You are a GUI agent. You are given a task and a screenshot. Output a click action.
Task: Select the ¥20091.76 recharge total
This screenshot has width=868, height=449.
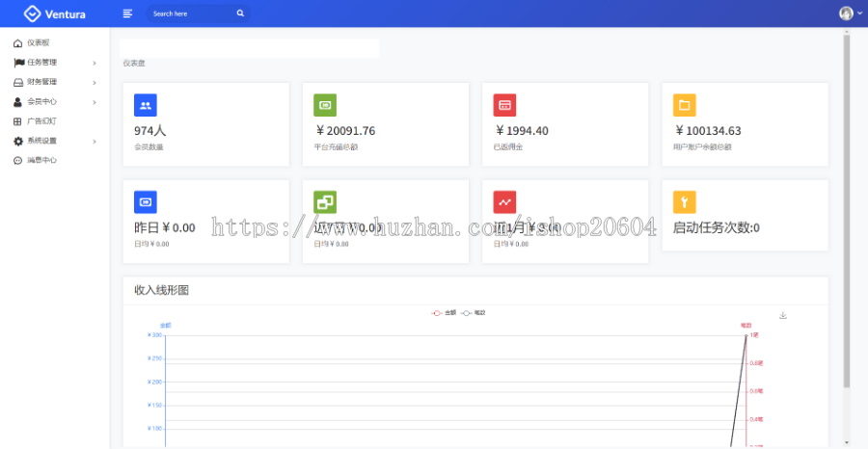point(345,131)
